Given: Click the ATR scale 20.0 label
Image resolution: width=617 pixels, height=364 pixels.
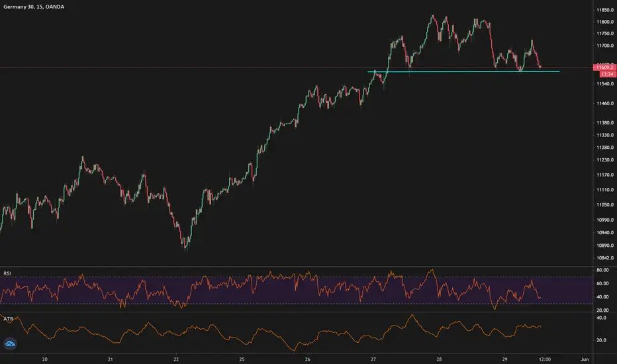Looking at the screenshot, I should click(x=601, y=340).
